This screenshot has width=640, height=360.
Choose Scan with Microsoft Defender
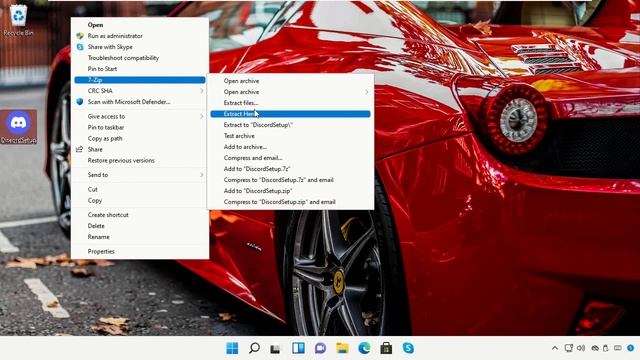click(x=140, y=102)
